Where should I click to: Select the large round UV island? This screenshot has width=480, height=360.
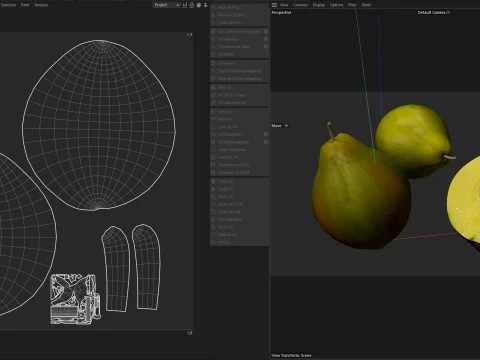pos(99,125)
